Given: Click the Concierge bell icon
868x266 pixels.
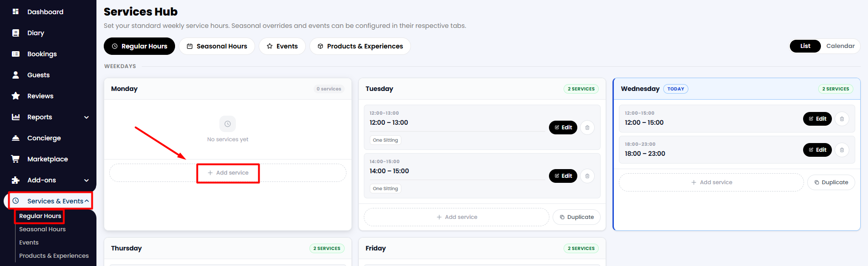Looking at the screenshot, I should pos(16,138).
